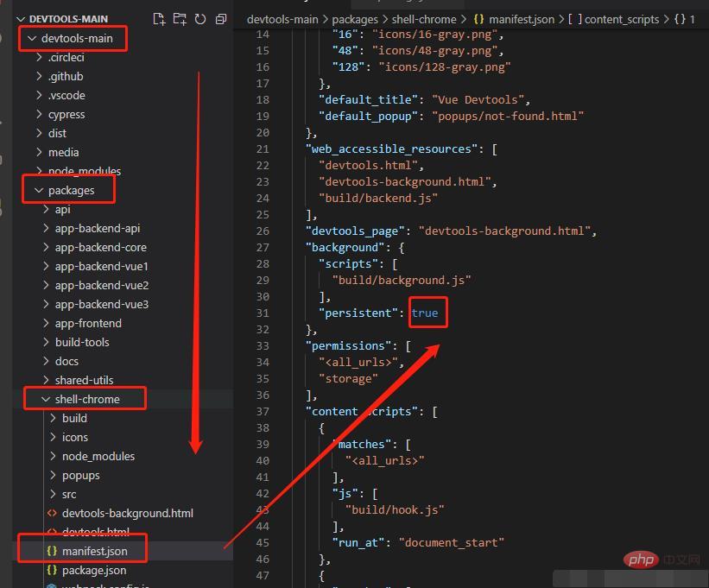Click "Vue Devtools" string on line 18

click(x=478, y=99)
